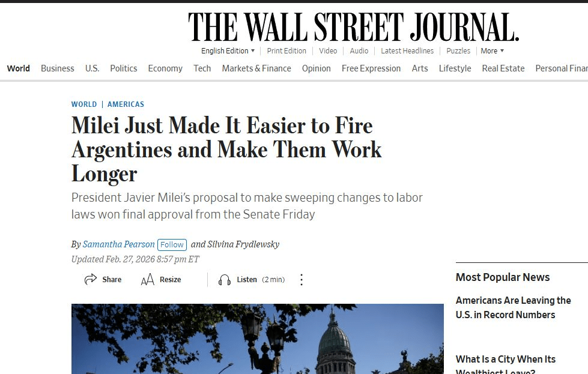Viewport: 588px width, 374px height.
Task: Toggle Follow for Samantha Pearson
Action: coord(172,245)
